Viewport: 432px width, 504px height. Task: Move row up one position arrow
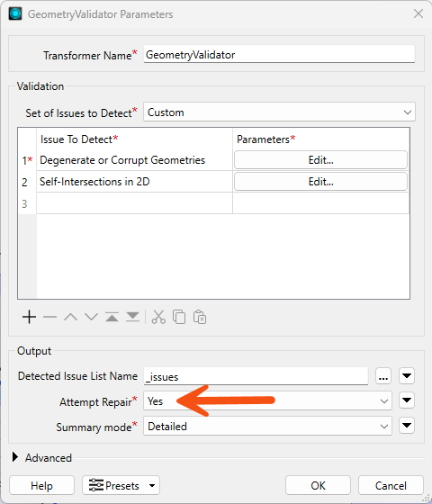(71, 317)
